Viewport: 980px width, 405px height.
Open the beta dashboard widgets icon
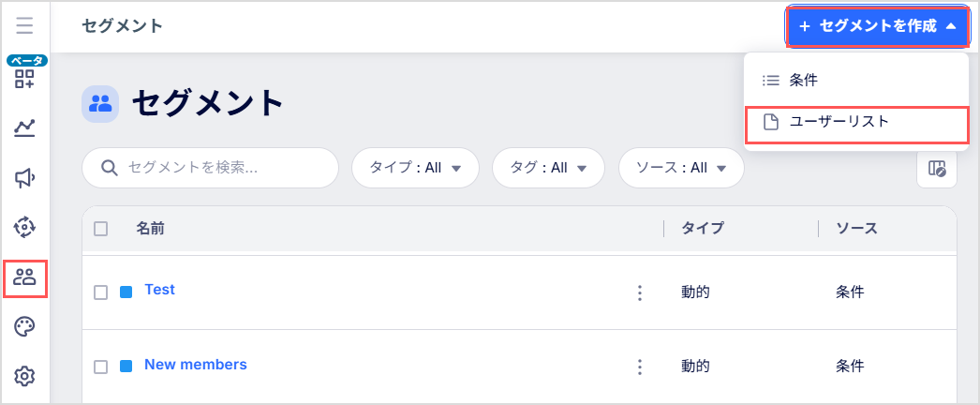pyautogui.click(x=25, y=80)
